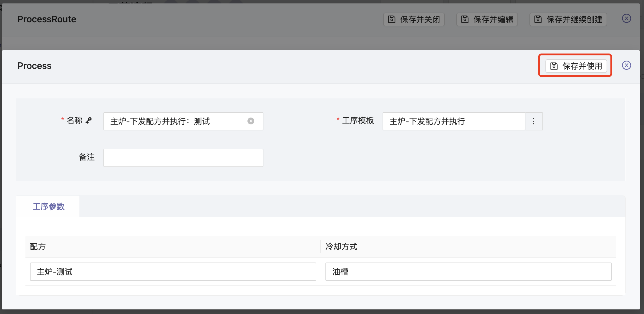The width and height of the screenshot is (644, 314).
Task: Click 保存并使用 save button
Action: pyautogui.click(x=576, y=66)
